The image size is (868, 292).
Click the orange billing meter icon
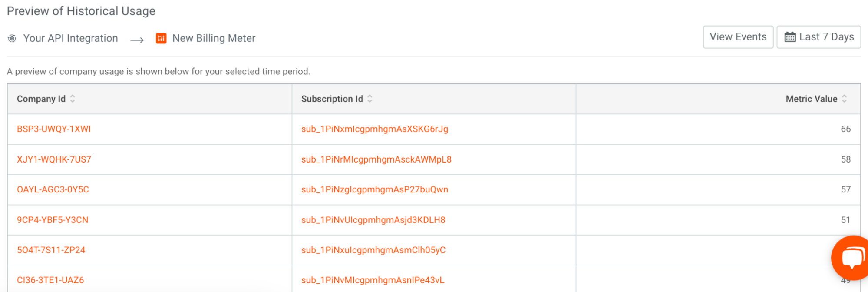161,39
